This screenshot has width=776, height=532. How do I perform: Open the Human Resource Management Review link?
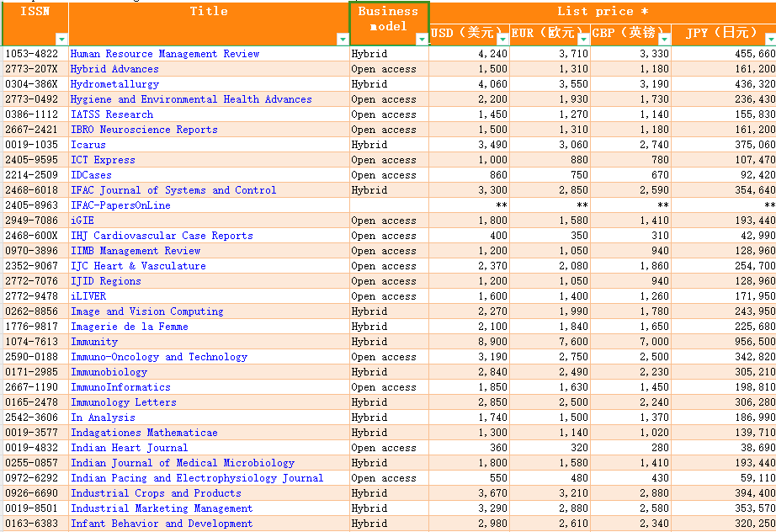click(165, 54)
